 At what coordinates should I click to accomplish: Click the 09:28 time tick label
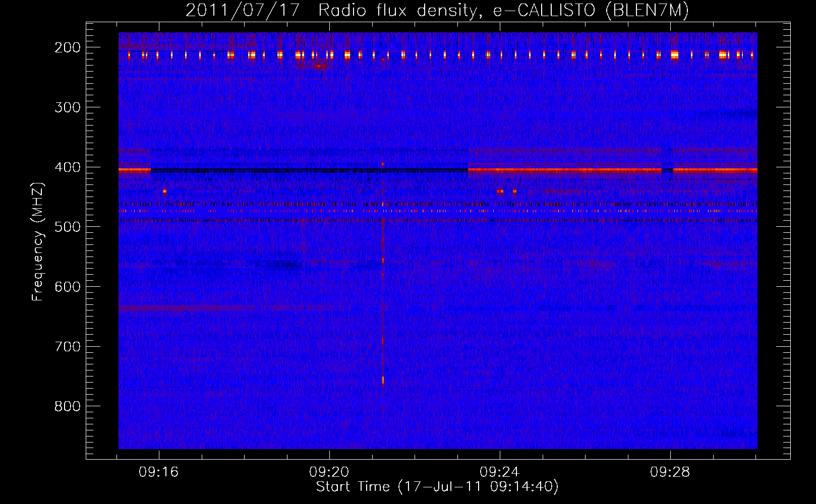[x=670, y=472]
